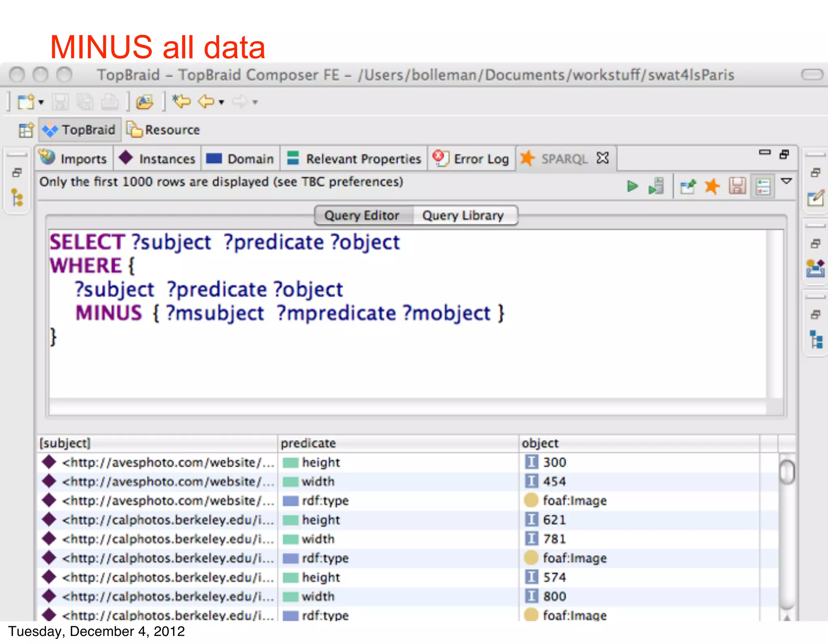Viewport: 828px width, 644px height.
Task: Select the Query Editor toggle
Action: [x=362, y=215]
